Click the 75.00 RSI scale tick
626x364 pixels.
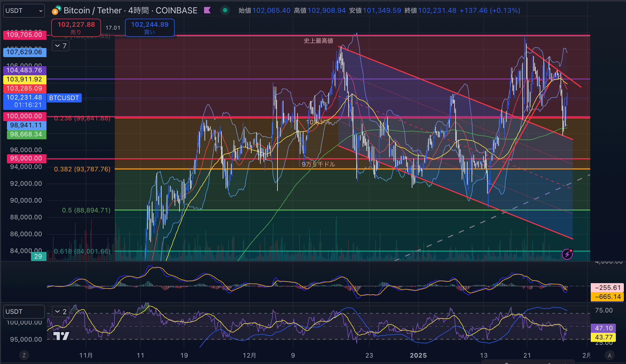[x=604, y=310]
